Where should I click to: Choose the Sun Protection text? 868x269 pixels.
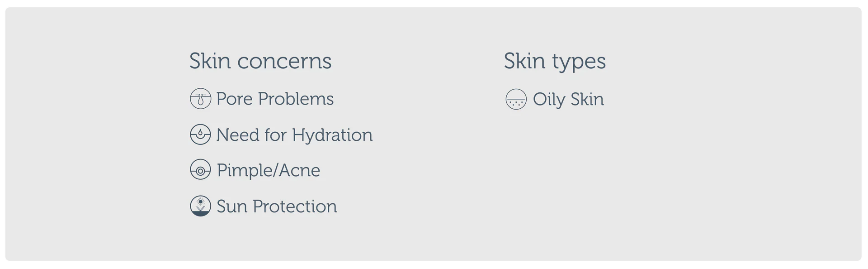point(277,207)
